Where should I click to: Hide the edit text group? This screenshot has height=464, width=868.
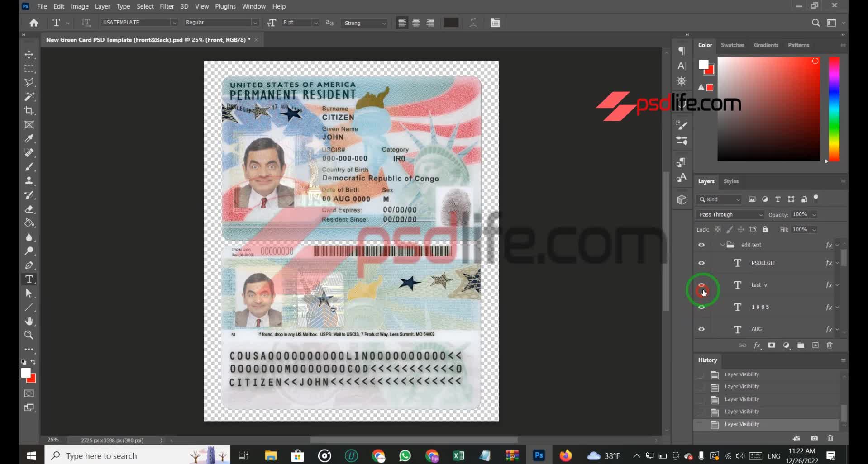(701, 245)
